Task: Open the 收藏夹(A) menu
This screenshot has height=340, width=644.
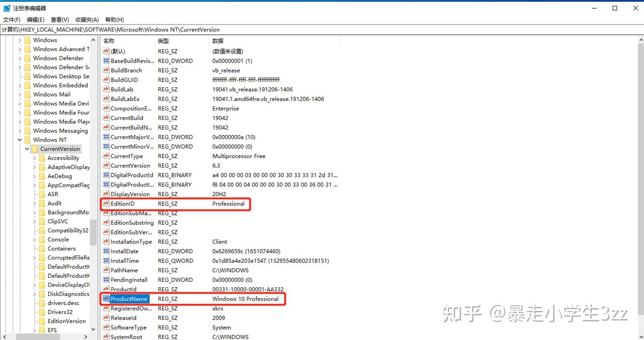Action: [x=86, y=20]
